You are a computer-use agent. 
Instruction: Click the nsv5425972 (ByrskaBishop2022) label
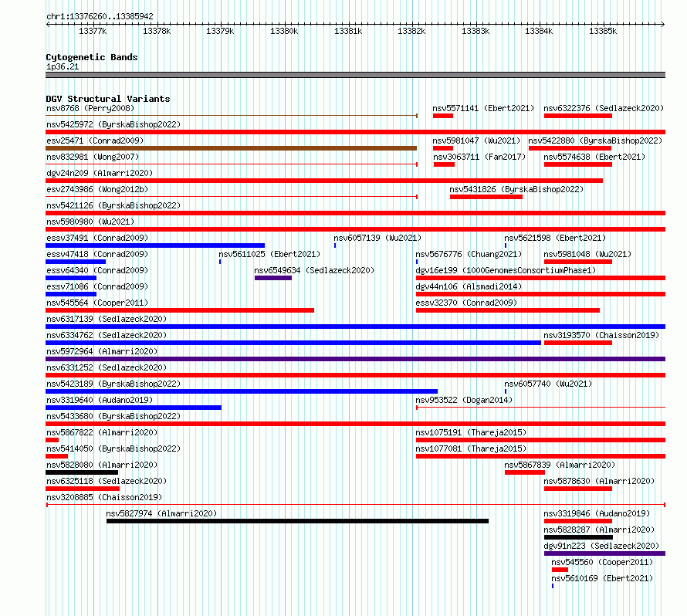[x=113, y=124]
